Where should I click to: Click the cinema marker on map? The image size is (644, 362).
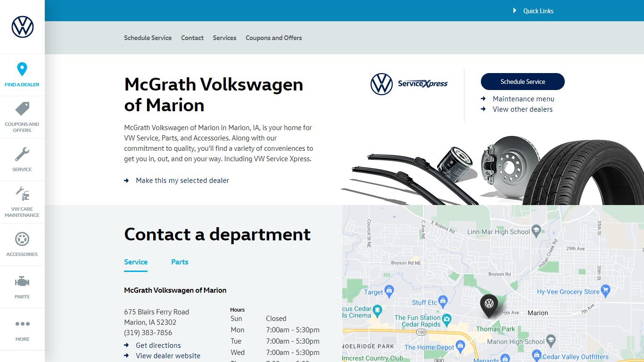[377, 311]
